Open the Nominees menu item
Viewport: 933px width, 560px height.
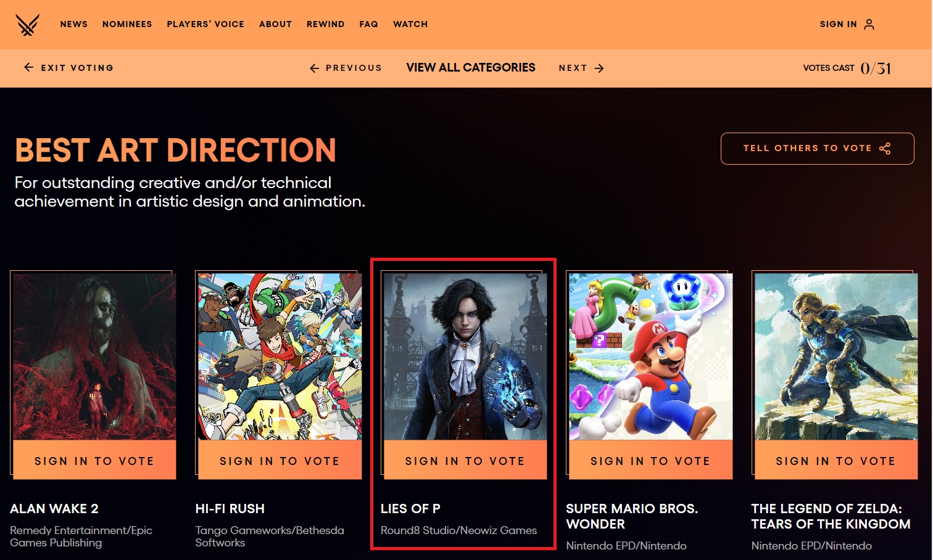click(127, 24)
